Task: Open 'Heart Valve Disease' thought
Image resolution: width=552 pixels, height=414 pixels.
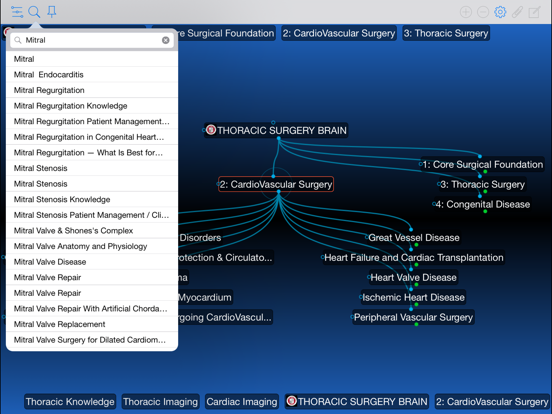Action: (414, 277)
